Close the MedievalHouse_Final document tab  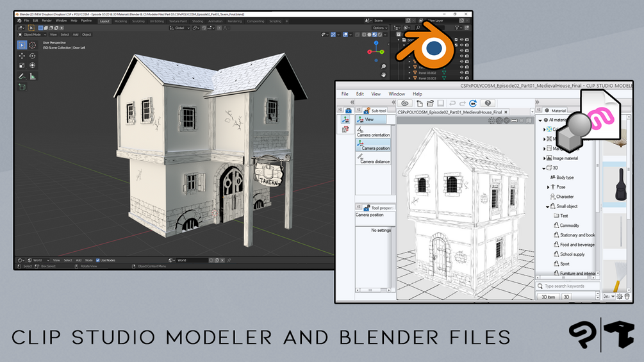506,112
